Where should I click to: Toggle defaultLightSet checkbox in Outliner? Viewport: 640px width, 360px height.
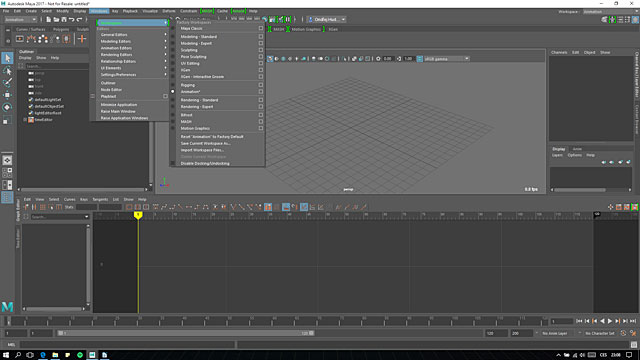coord(31,100)
